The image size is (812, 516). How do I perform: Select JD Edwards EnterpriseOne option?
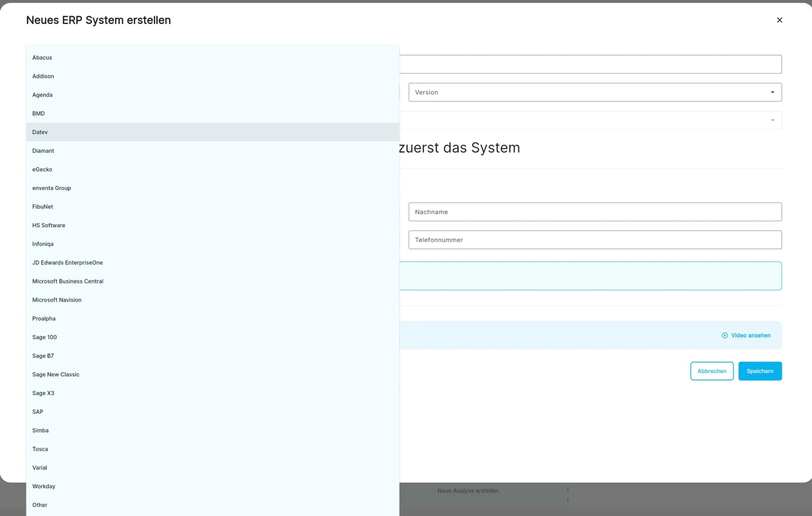click(213, 262)
